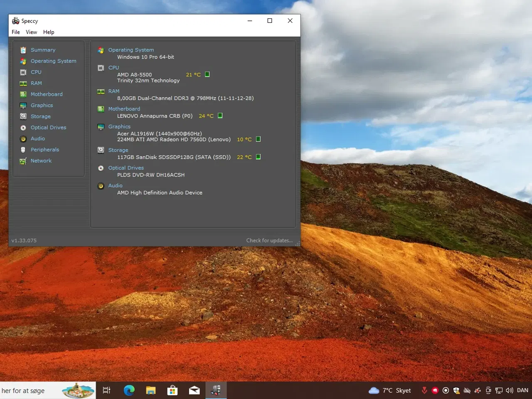Screen dimensions: 532x399
Task: Launch Microsoft Edge from the taskbar
Action: 129,390
